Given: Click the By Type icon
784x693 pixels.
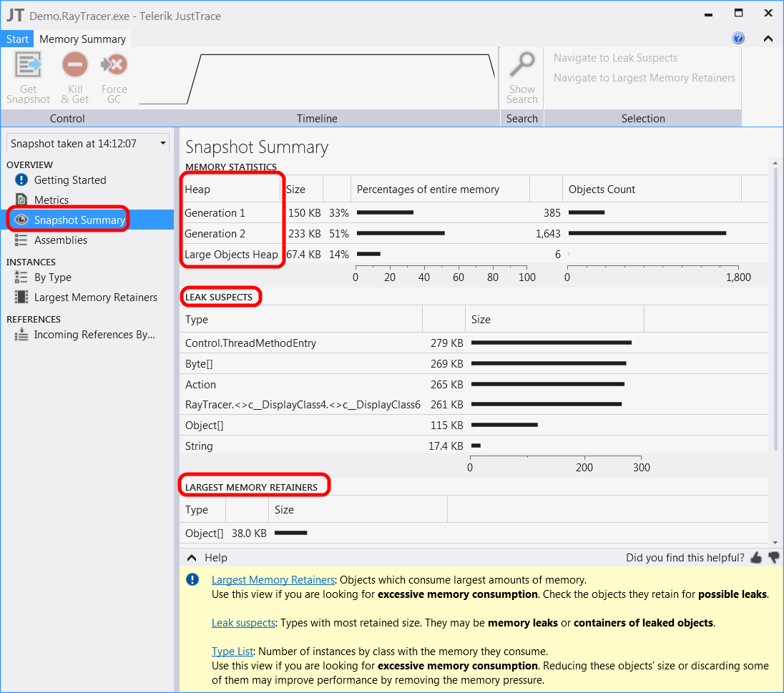Looking at the screenshot, I should coord(21,277).
